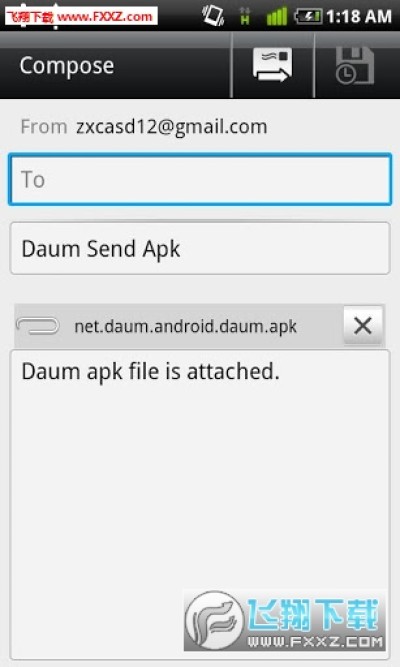Click the Daum Send Apk subject field
400x667 pixels.
200,248
